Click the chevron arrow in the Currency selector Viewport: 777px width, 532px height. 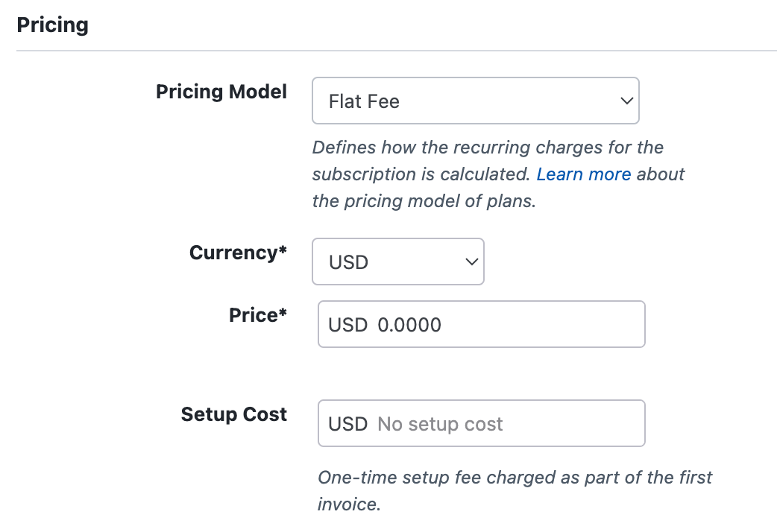point(471,262)
